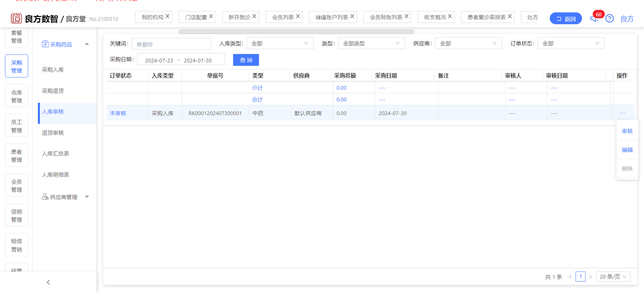Go to next page arrow
This screenshot has width=644, height=292.
[x=591, y=277]
